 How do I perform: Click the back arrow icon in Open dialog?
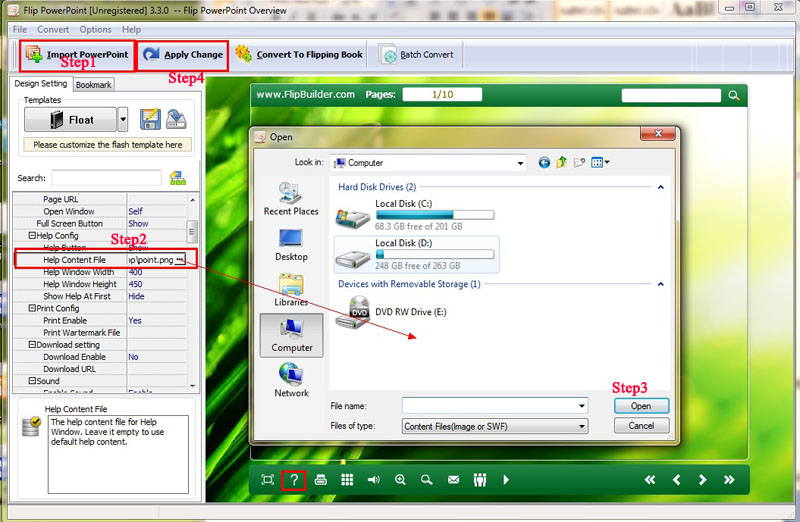544,163
